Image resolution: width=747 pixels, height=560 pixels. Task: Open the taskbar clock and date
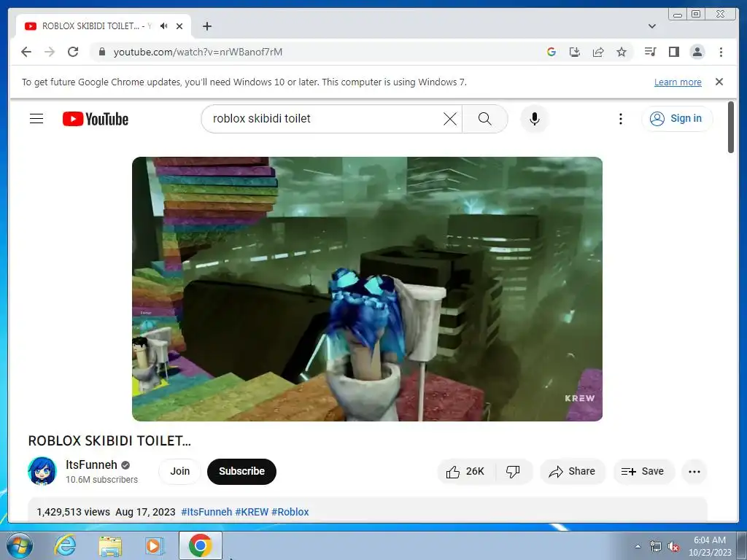(x=710, y=546)
